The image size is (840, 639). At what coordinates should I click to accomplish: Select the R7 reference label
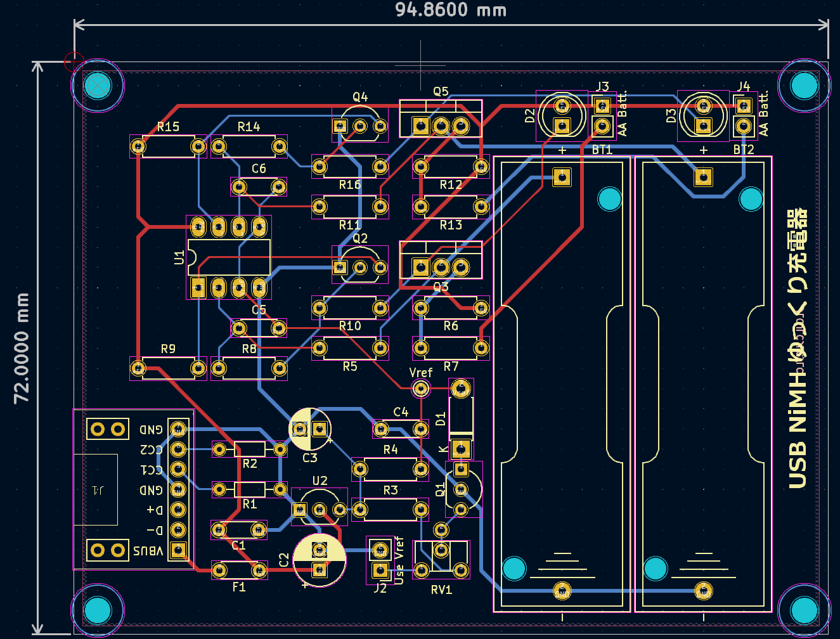[451, 366]
